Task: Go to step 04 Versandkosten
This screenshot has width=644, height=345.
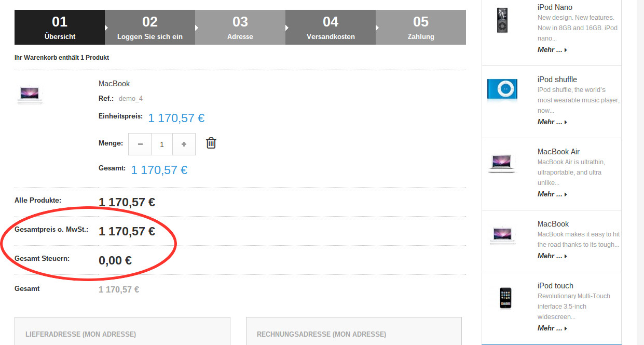Action: [331, 28]
